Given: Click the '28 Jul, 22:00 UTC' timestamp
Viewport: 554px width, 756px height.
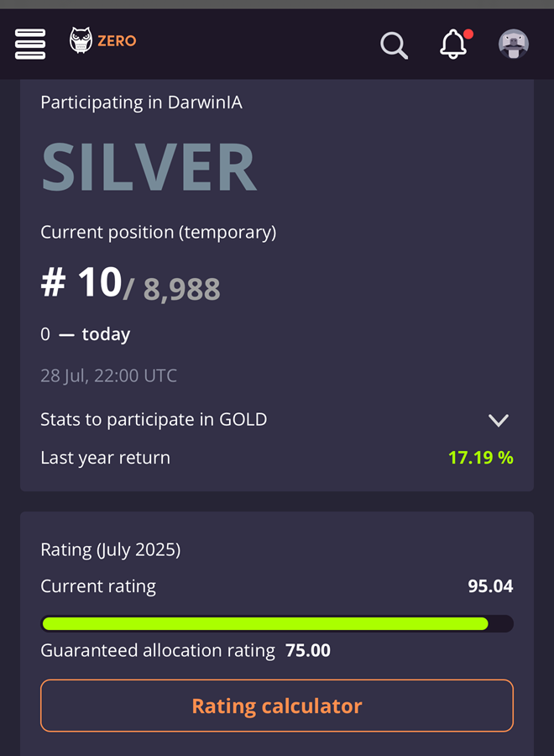Looking at the screenshot, I should 108,375.
